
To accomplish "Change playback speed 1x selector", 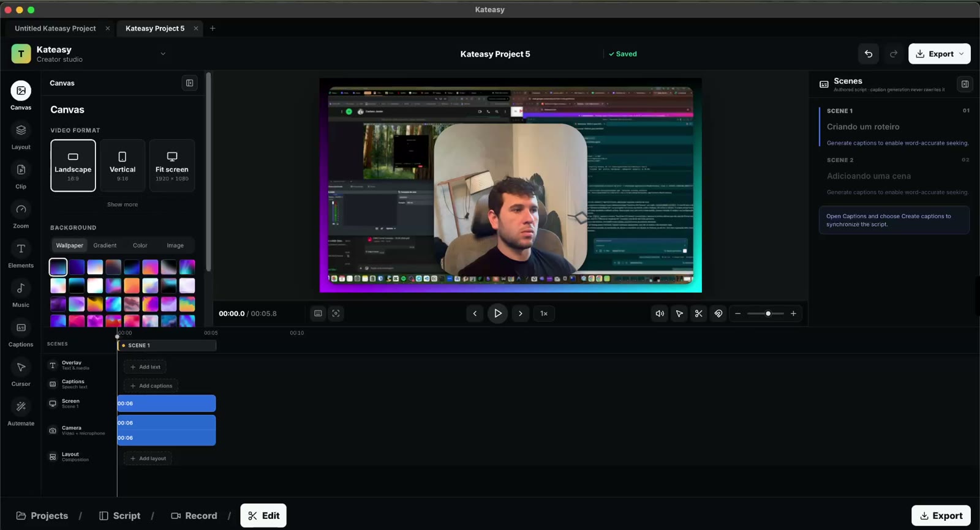I will (x=544, y=313).
